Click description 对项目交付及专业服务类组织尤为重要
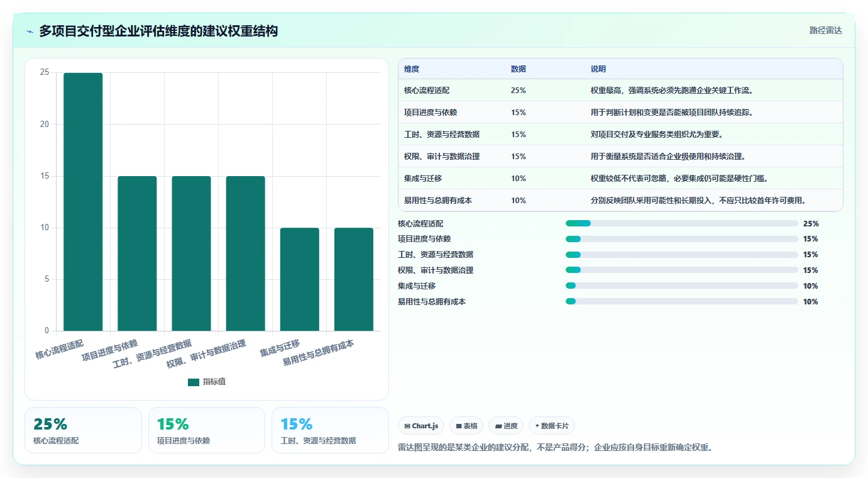The width and height of the screenshot is (868, 478). (x=657, y=135)
